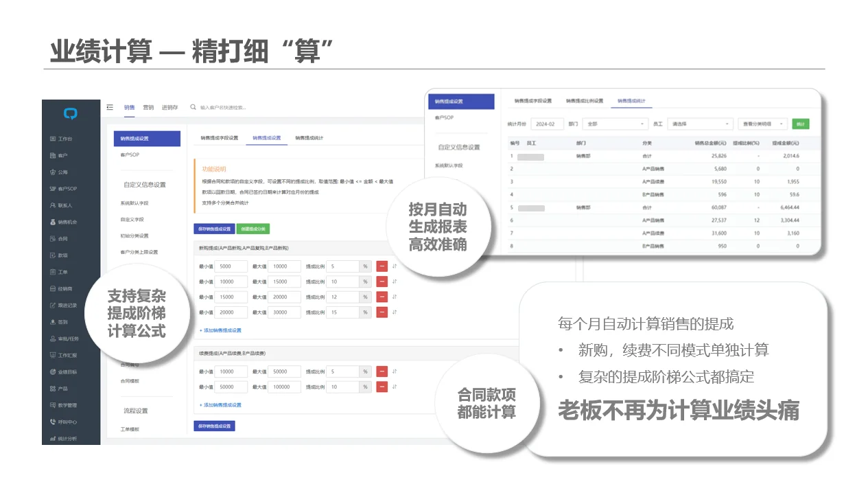The height and width of the screenshot is (482, 868).
Task: Click the green 统计 button
Action: (800, 124)
